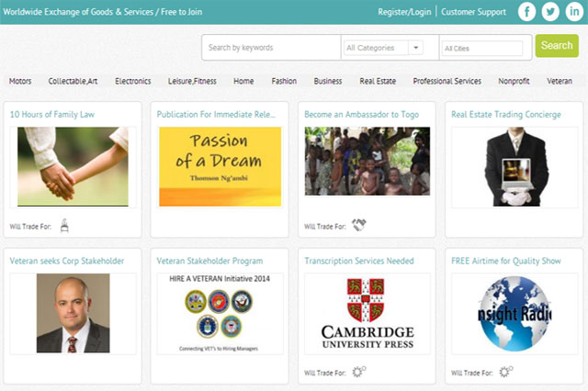Click trade icon under 10 Hours of Family Law
This screenshot has width=588, height=391.
coord(64,224)
